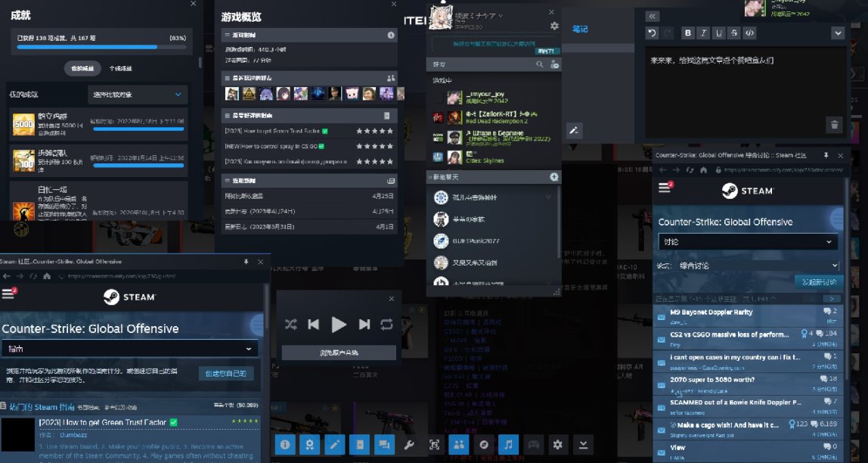868x463 pixels.
Task: Click the browse soundtracks button in music player
Action: pos(339,353)
